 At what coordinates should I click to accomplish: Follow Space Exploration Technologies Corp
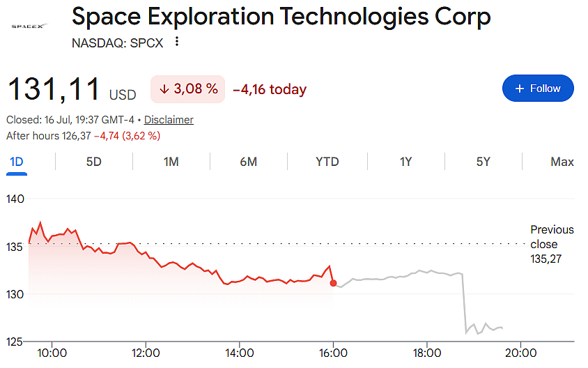(x=538, y=88)
